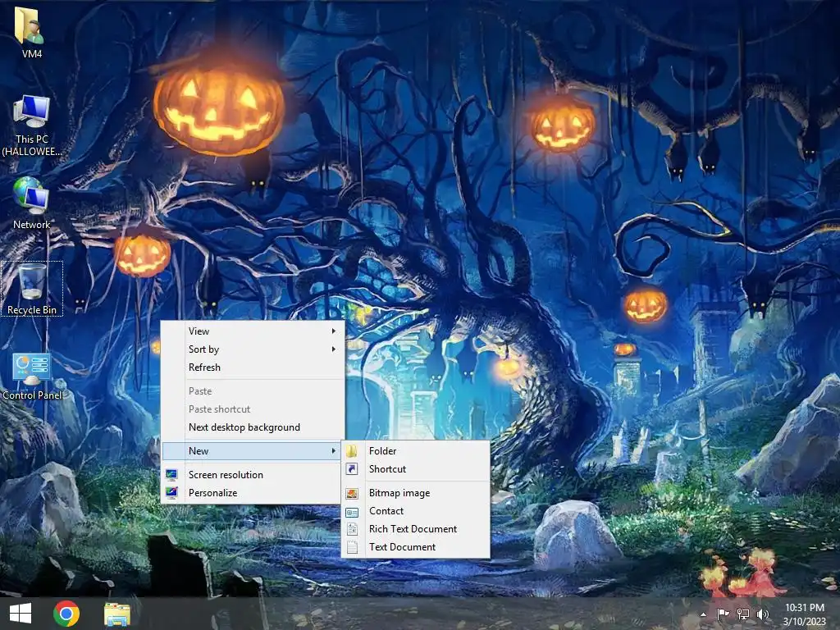Select the Recycle Bin icon
This screenshot has width=840, height=630.
32,289
